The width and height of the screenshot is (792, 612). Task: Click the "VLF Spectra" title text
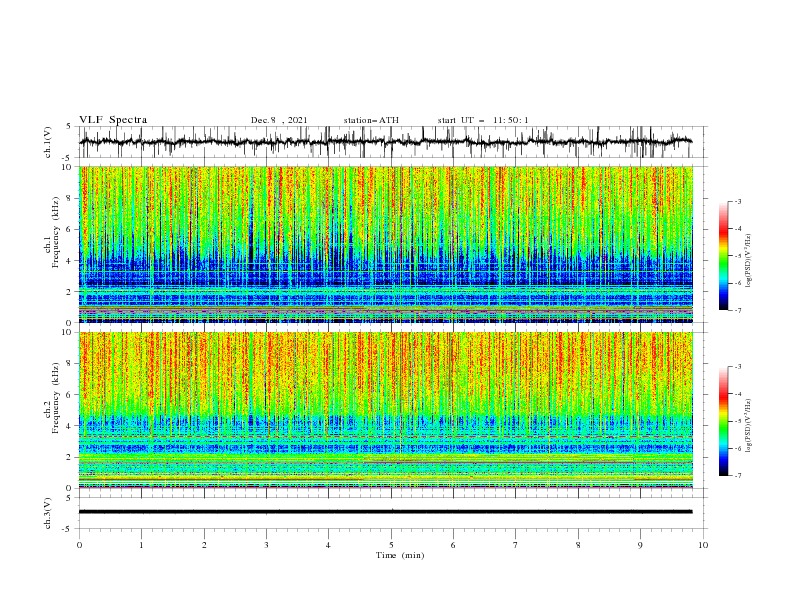pos(113,120)
